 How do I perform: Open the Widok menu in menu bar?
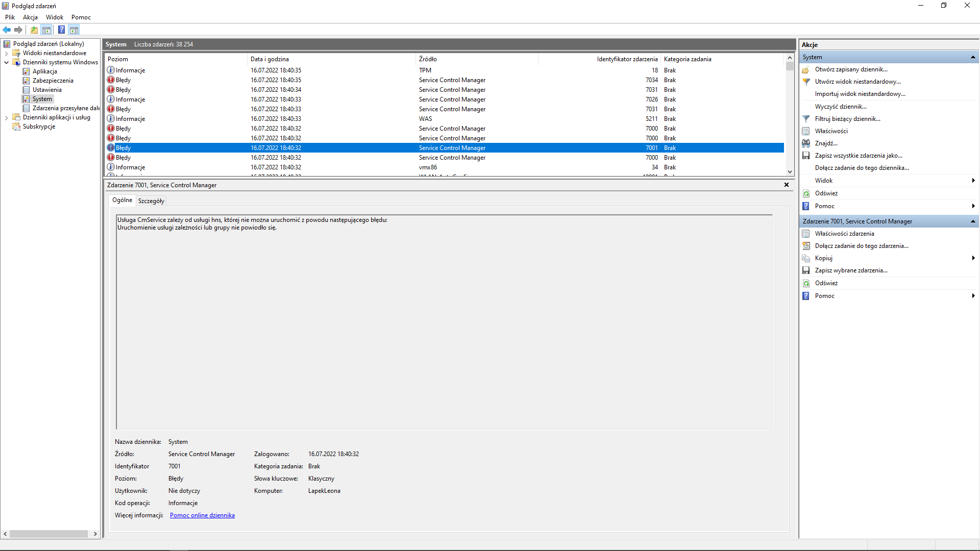pyautogui.click(x=55, y=17)
